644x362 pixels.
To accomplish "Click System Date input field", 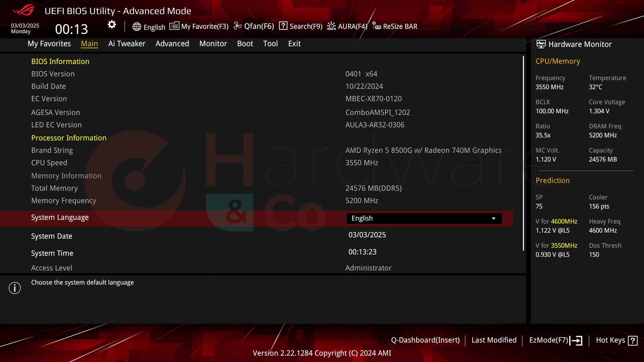I will pos(367,234).
